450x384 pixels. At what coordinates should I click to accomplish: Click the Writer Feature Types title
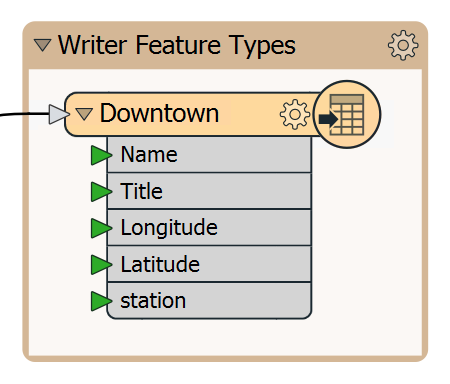[177, 45]
